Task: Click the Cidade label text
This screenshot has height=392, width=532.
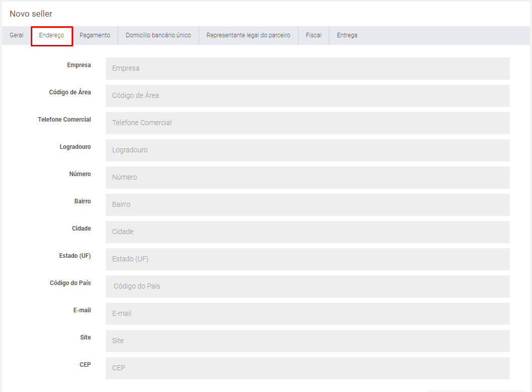Action: [x=81, y=229]
